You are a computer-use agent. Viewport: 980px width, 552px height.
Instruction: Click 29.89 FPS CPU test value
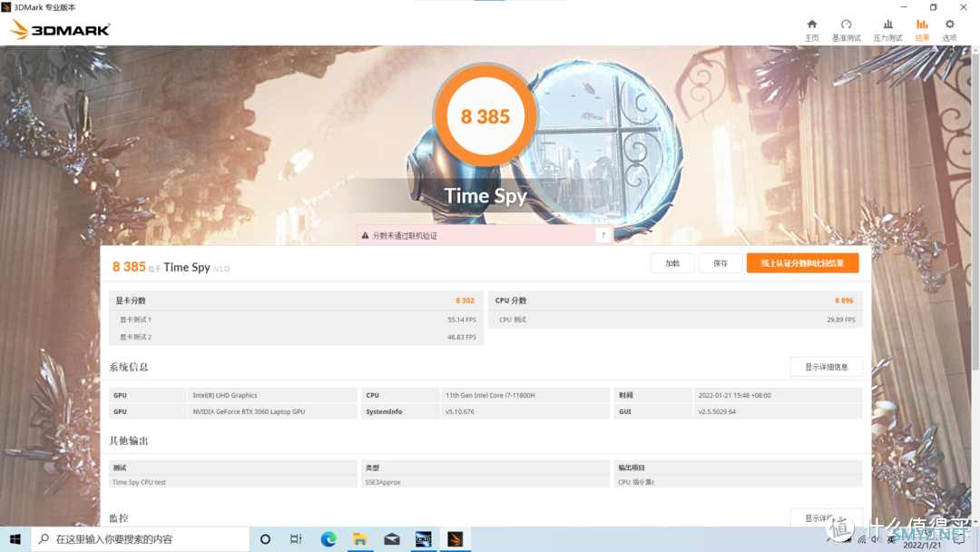point(840,320)
